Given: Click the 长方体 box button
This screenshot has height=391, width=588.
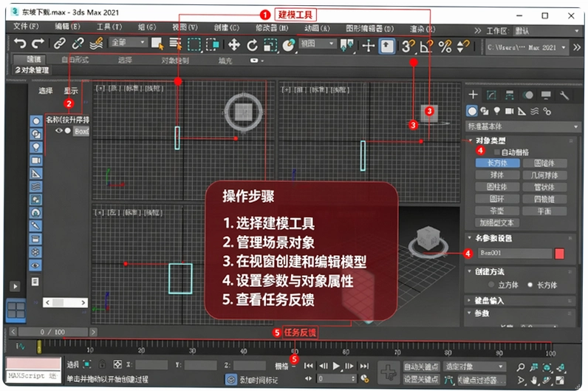Looking at the screenshot, I should click(497, 163).
